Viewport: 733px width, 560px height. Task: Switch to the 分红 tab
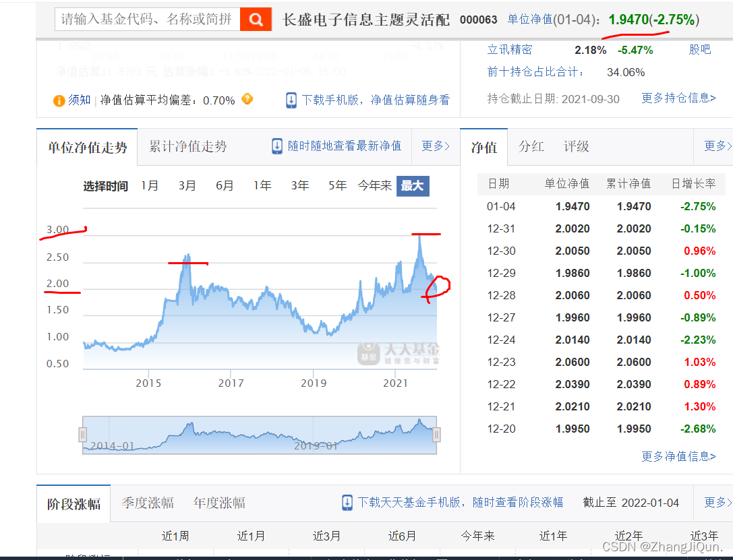(531, 147)
